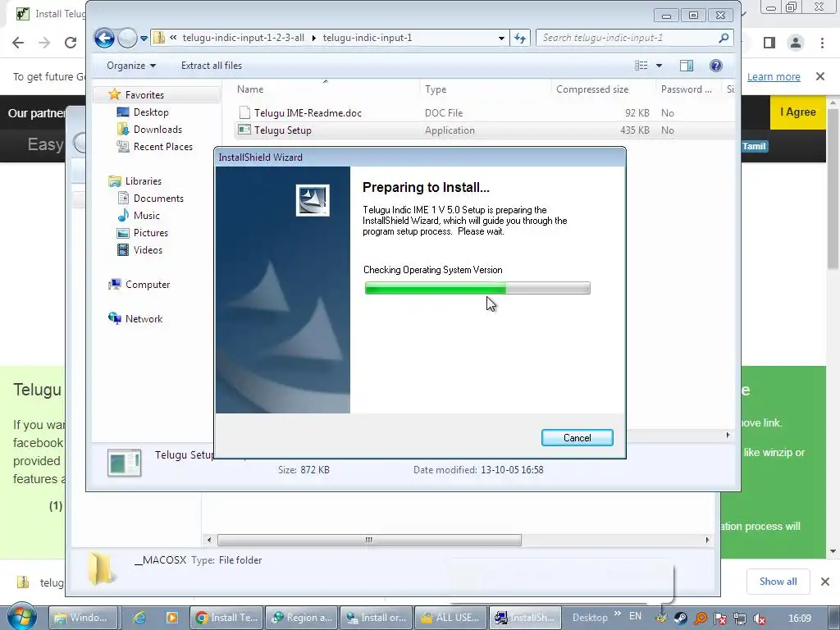Open Chrome three-dot menu

(822, 43)
